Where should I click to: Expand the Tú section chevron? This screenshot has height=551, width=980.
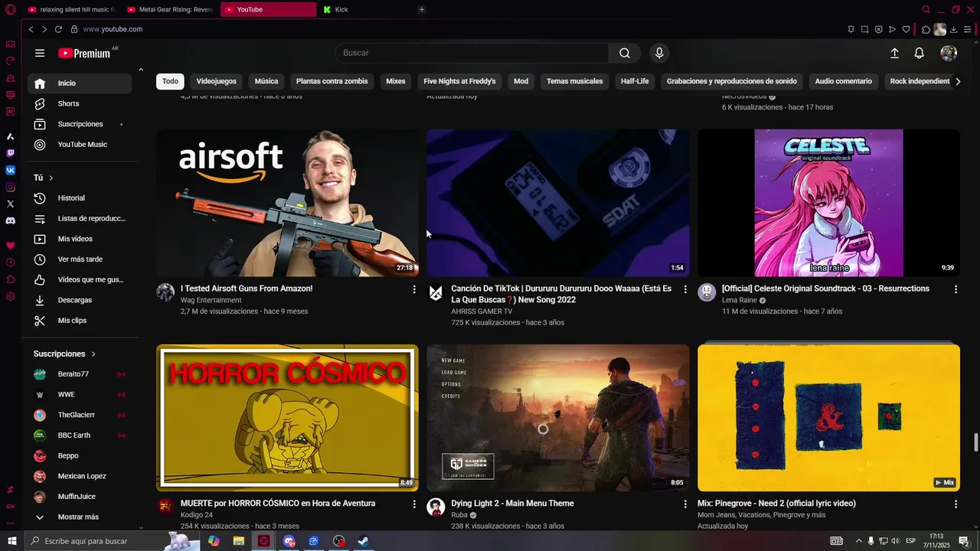click(51, 178)
